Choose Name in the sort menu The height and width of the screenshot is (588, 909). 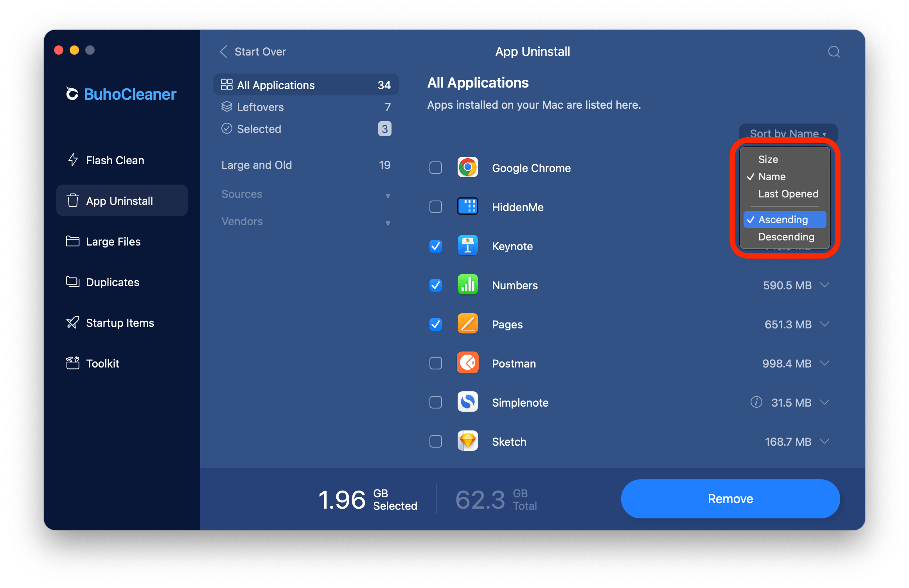point(785,176)
